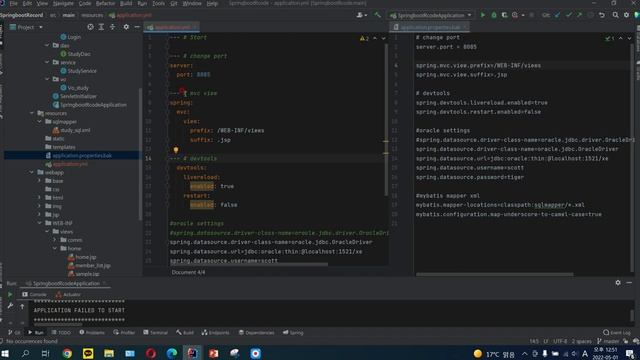Click the warnings indicator in application.yml editor
The height and width of the screenshot is (360, 640).
click(x=364, y=38)
